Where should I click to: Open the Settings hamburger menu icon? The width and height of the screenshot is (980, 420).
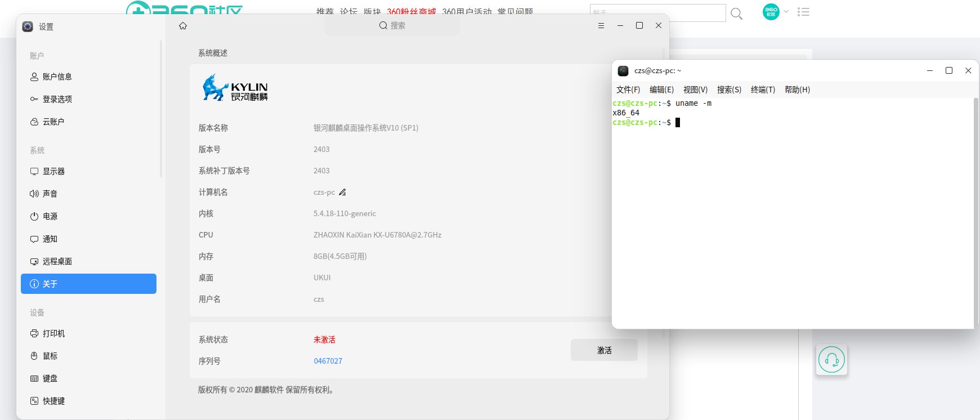point(601,26)
